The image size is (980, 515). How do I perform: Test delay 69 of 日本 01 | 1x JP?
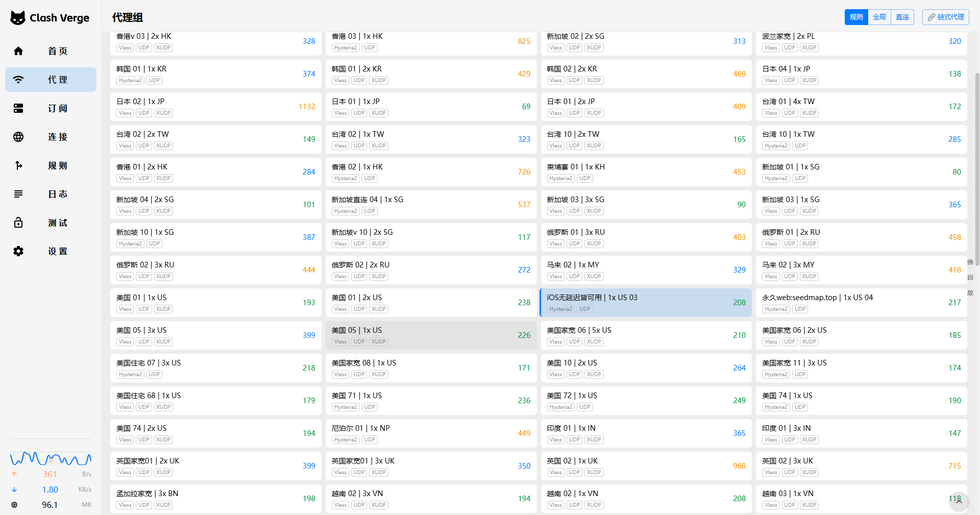[526, 107]
